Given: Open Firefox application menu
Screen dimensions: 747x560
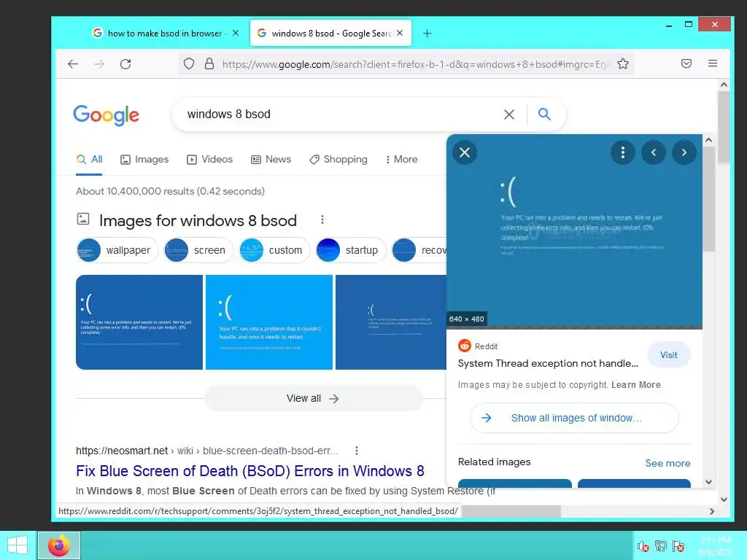Looking at the screenshot, I should [713, 63].
